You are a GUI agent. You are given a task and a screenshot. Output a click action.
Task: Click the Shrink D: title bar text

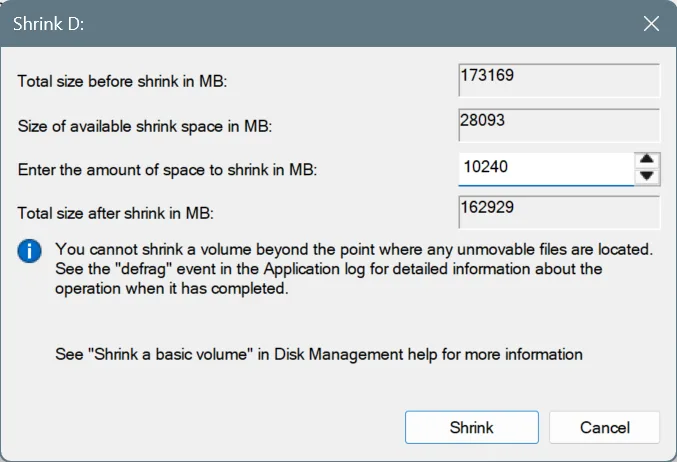(48, 24)
